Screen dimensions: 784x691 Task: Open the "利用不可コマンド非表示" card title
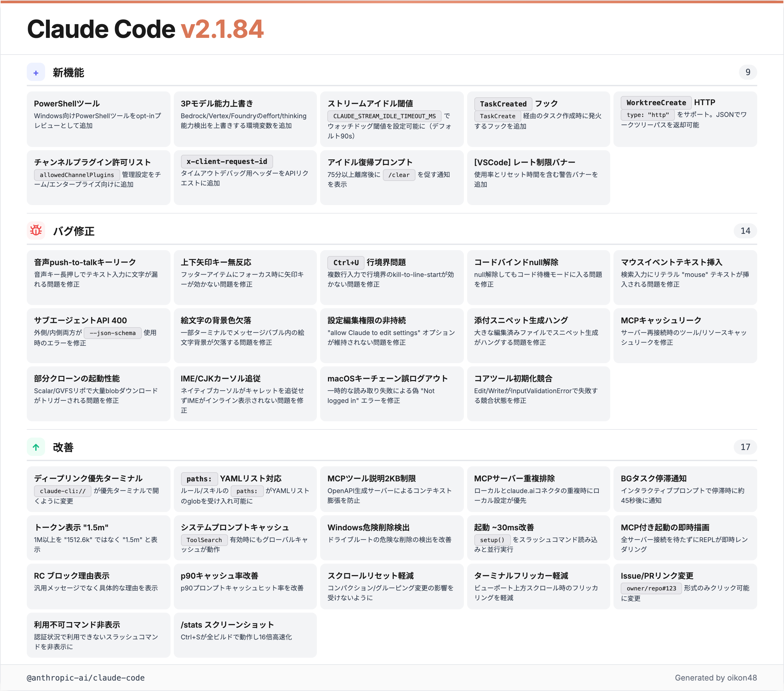pyautogui.click(x=77, y=625)
